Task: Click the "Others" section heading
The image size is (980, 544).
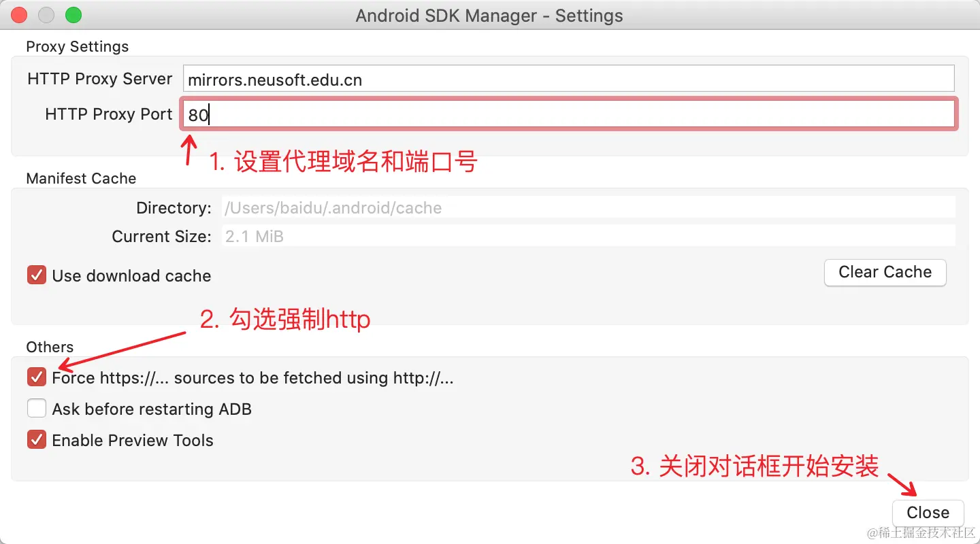Action: point(50,347)
